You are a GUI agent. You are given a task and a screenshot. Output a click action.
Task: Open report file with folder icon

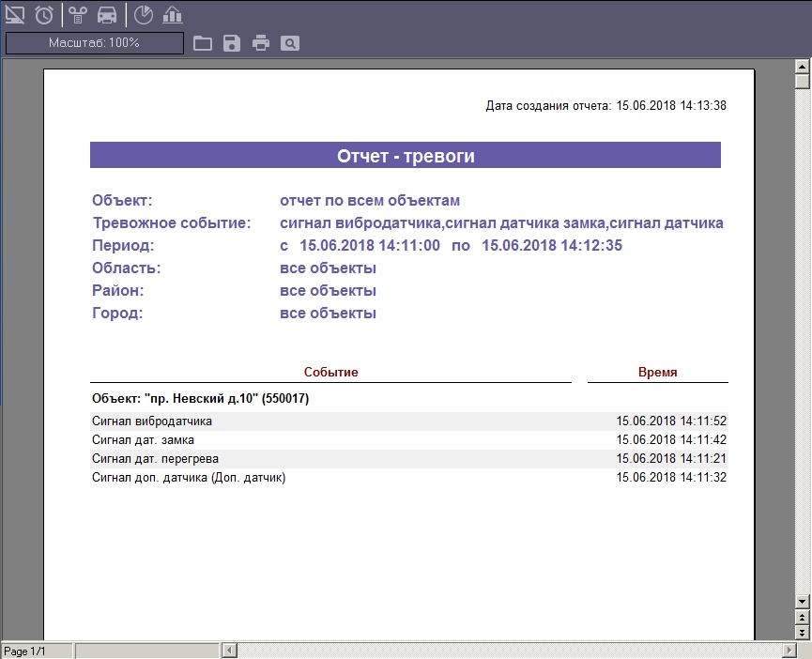[202, 43]
